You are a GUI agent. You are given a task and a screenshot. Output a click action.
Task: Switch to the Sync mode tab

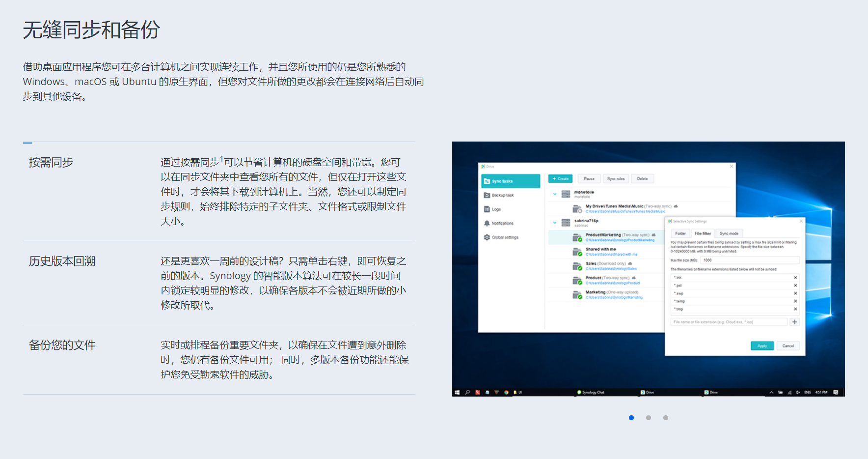(729, 233)
